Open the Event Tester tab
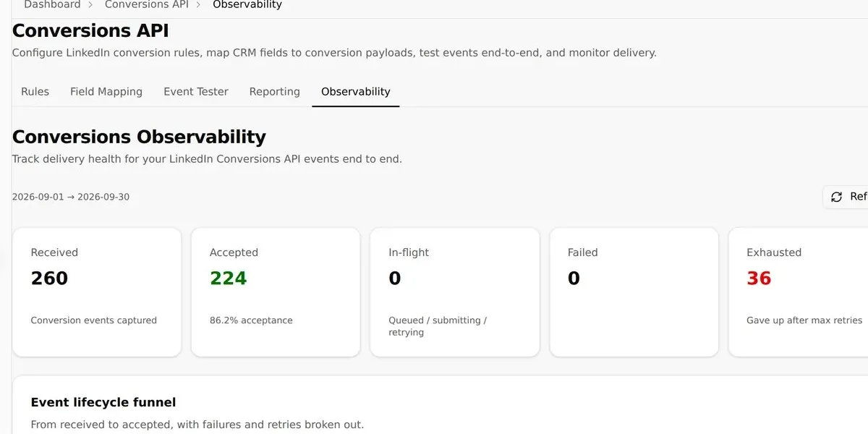 click(196, 92)
